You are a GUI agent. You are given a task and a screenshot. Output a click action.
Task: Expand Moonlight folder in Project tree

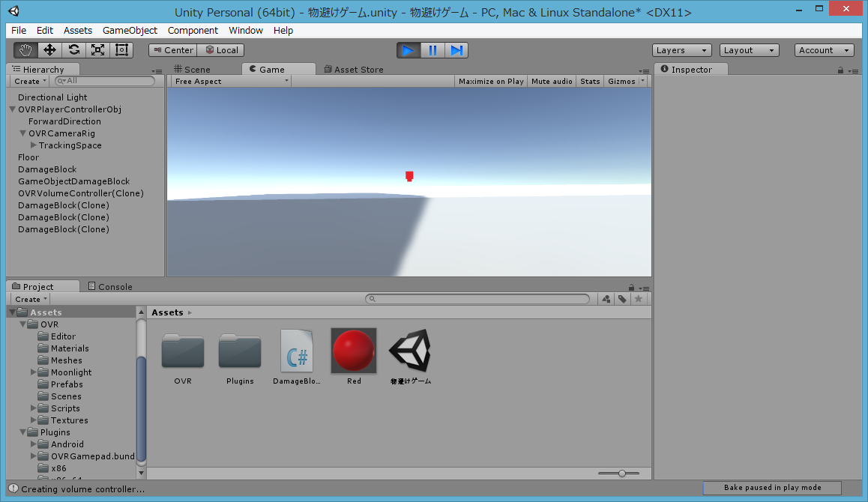coord(34,372)
